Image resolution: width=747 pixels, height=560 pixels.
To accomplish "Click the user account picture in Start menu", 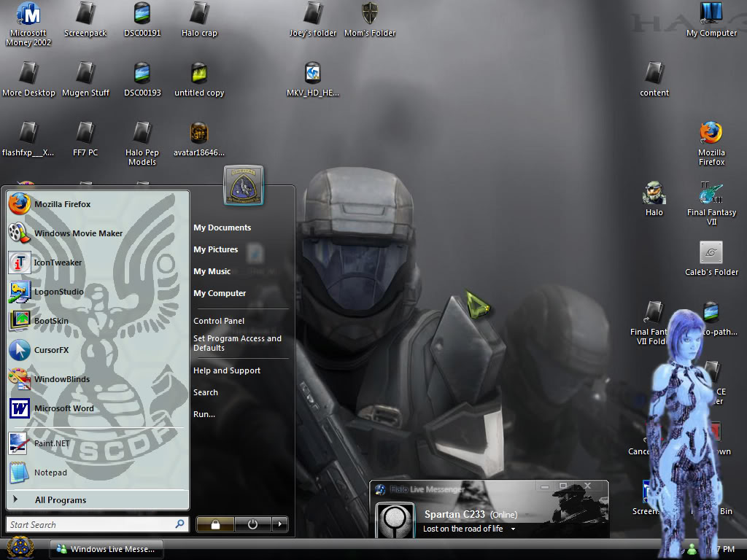I will click(244, 185).
